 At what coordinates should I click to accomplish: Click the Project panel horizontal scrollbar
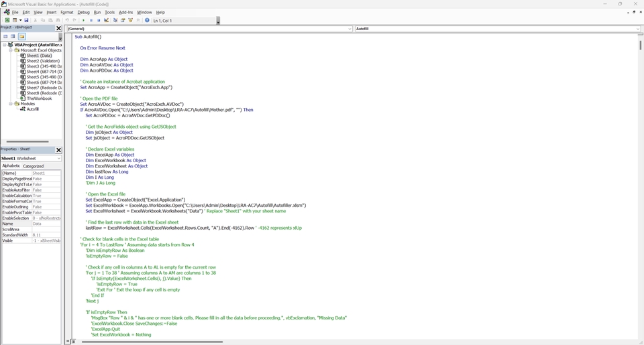(28, 141)
